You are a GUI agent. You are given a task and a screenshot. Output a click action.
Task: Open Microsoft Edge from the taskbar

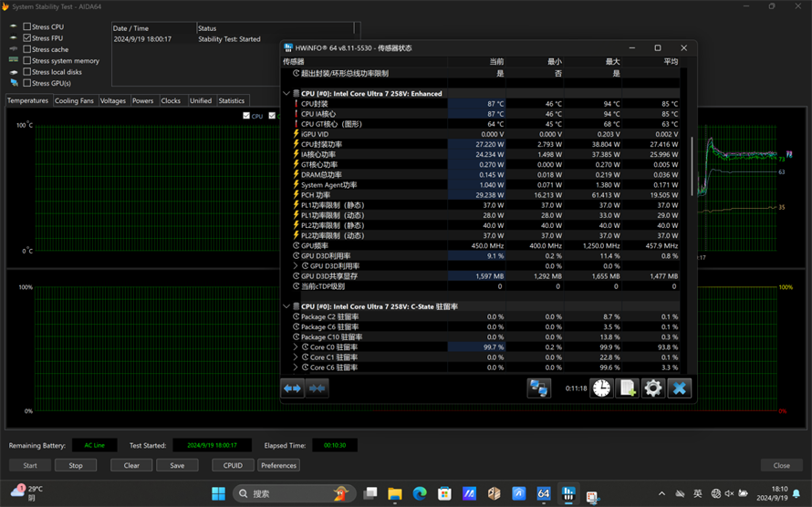tap(420, 493)
